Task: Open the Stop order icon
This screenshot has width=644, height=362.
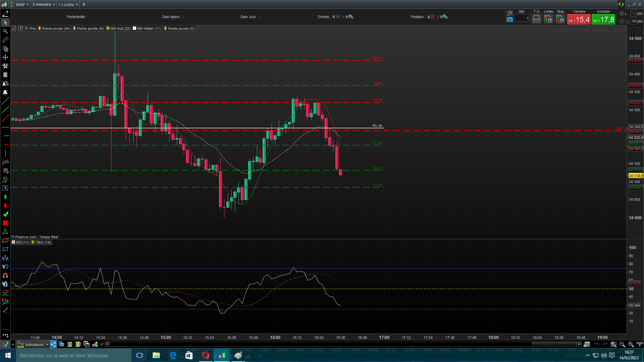Action: pyautogui.click(x=560, y=19)
